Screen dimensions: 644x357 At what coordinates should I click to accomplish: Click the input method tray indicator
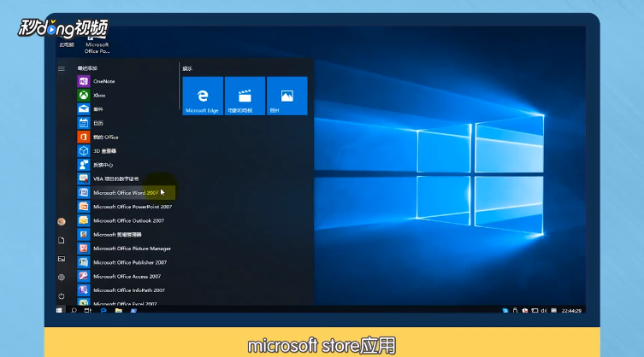[553, 311]
